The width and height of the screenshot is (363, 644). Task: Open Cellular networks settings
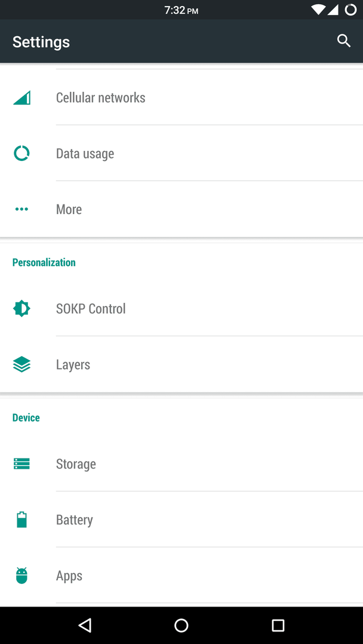pos(181,98)
